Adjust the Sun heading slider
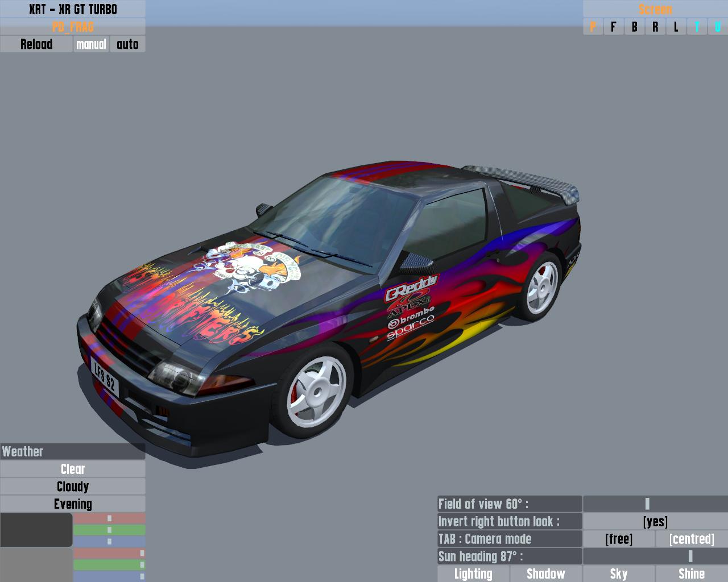728x582 pixels. (x=655, y=556)
